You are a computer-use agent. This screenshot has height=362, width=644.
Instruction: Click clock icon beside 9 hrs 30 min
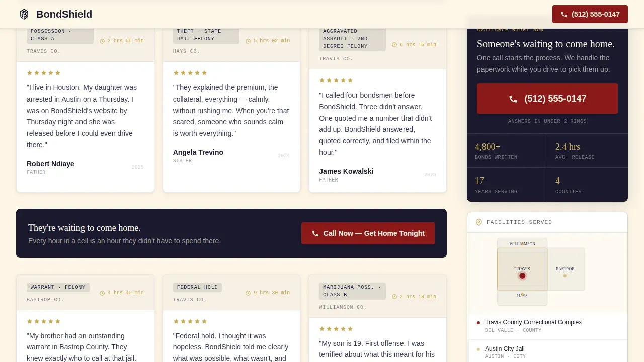[248, 293]
